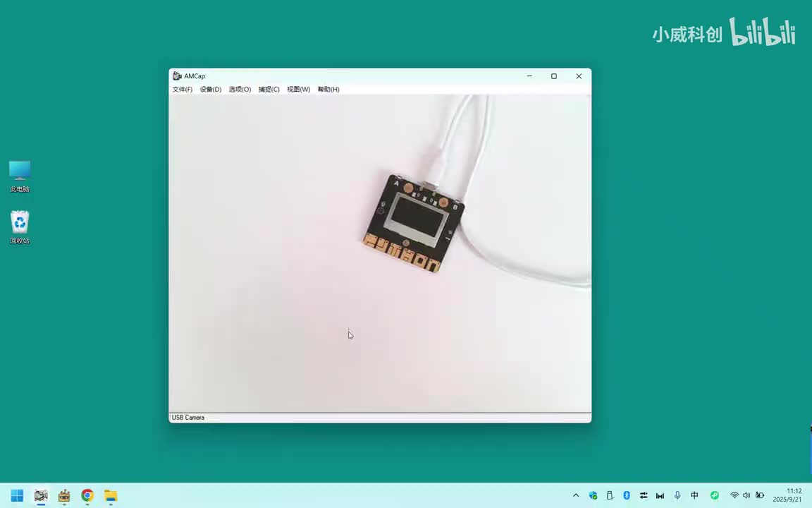Viewport: 812px width, 508px height.
Task: Open the Windows Start menu
Action: point(17,495)
